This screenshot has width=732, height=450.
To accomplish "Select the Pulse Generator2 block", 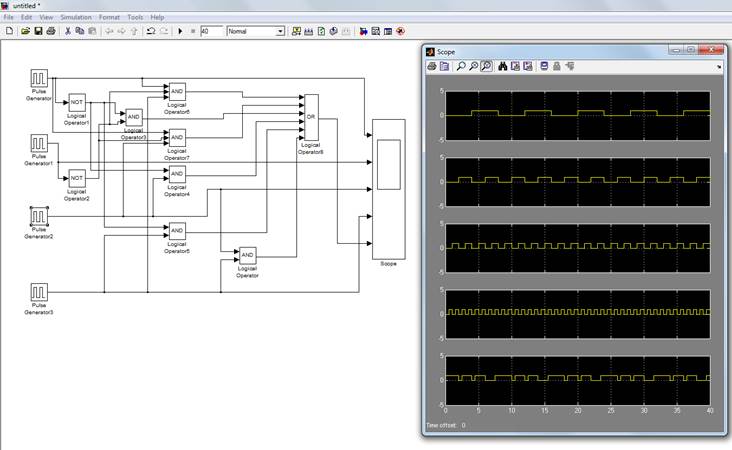I will [x=39, y=217].
